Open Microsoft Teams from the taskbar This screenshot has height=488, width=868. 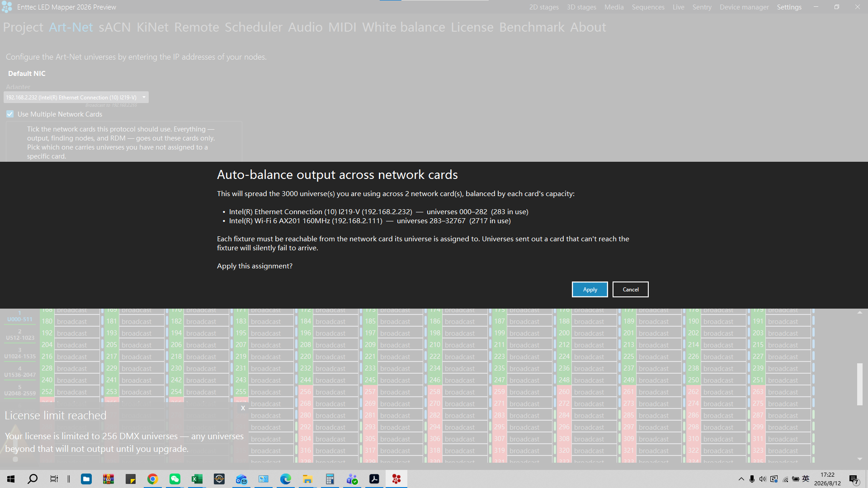click(x=352, y=479)
